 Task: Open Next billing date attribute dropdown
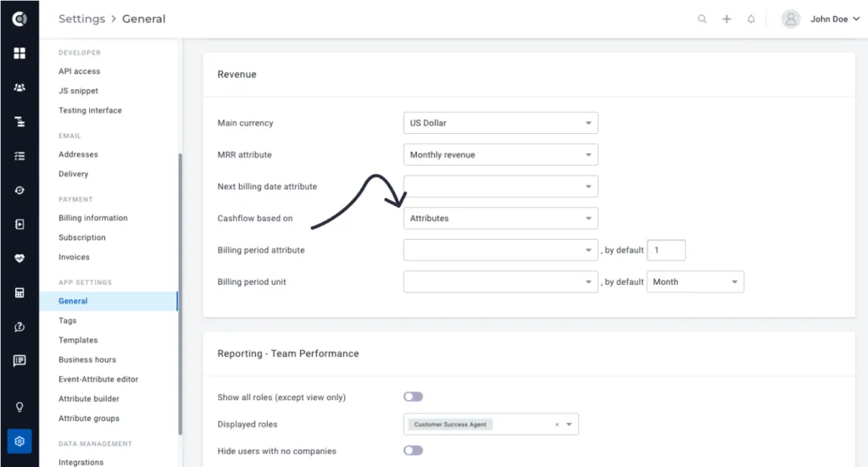point(500,186)
